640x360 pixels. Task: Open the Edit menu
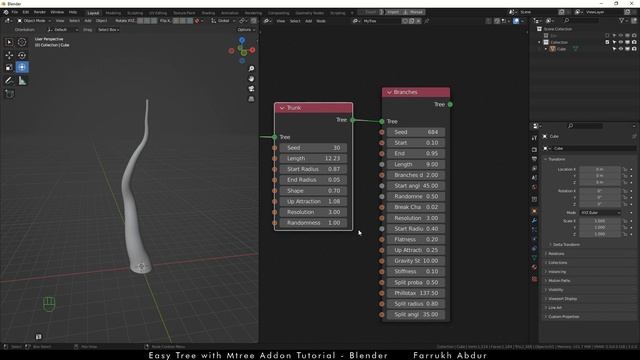(26, 12)
